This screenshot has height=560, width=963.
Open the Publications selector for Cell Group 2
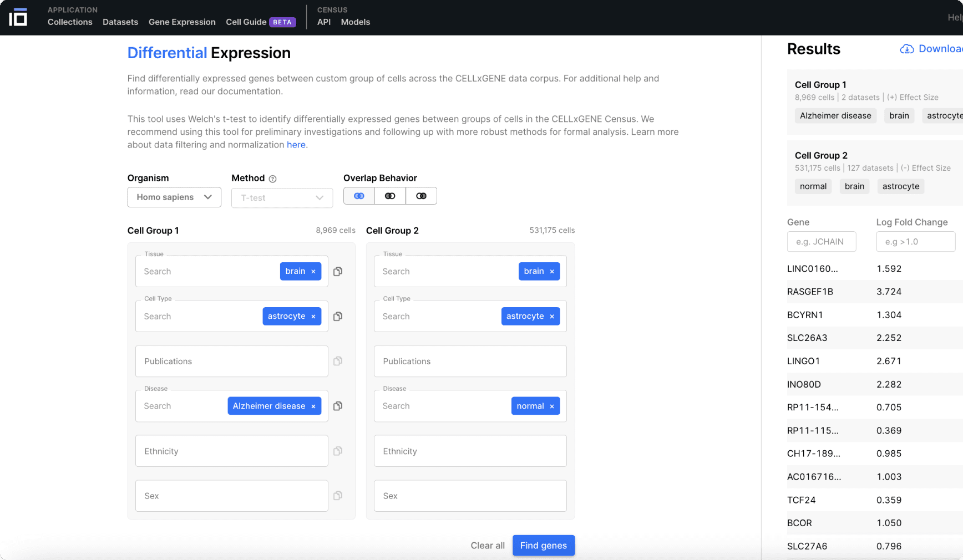(x=469, y=361)
